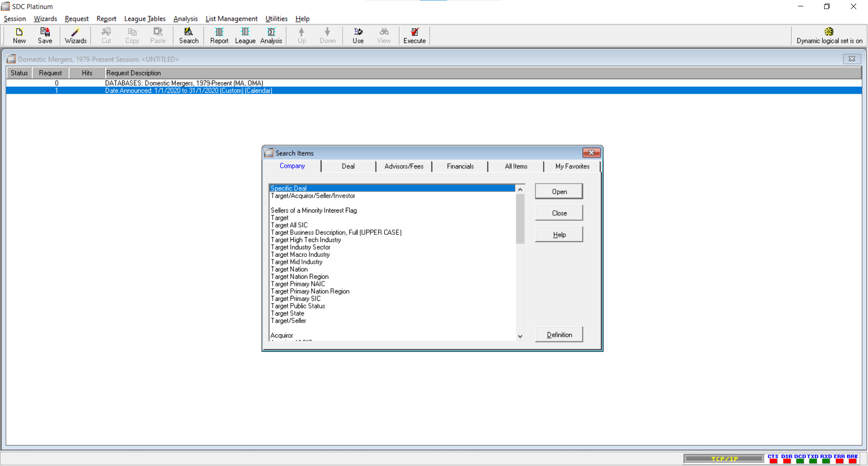Open the Wizards toolbar icon
Viewport: 868px width, 466px height.
coord(75,35)
